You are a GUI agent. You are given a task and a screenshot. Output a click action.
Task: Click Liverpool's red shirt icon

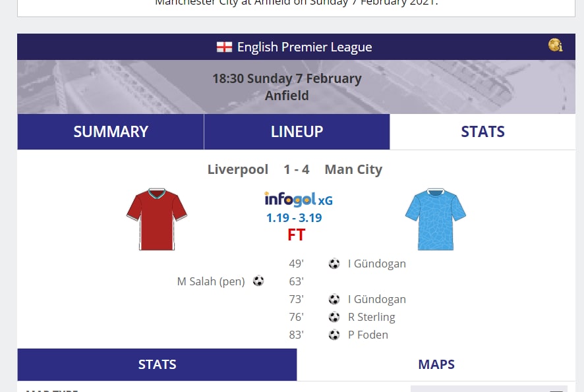point(157,219)
